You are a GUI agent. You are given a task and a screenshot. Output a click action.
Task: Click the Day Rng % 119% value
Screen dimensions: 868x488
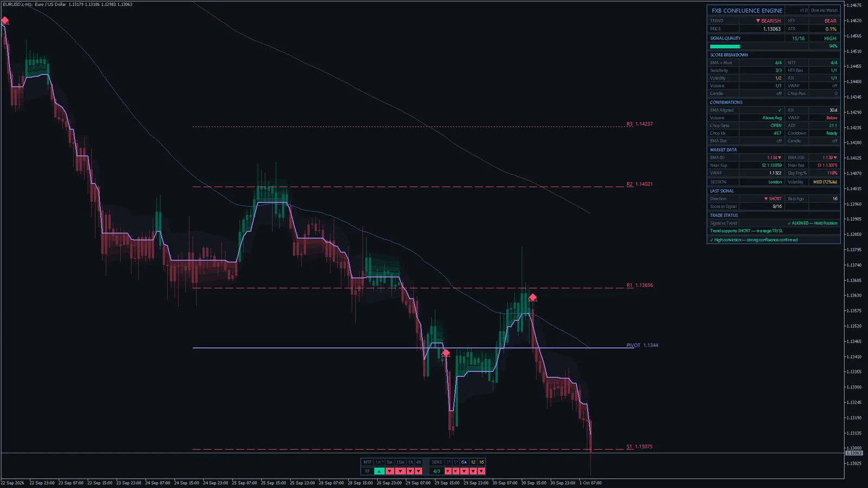coord(832,173)
